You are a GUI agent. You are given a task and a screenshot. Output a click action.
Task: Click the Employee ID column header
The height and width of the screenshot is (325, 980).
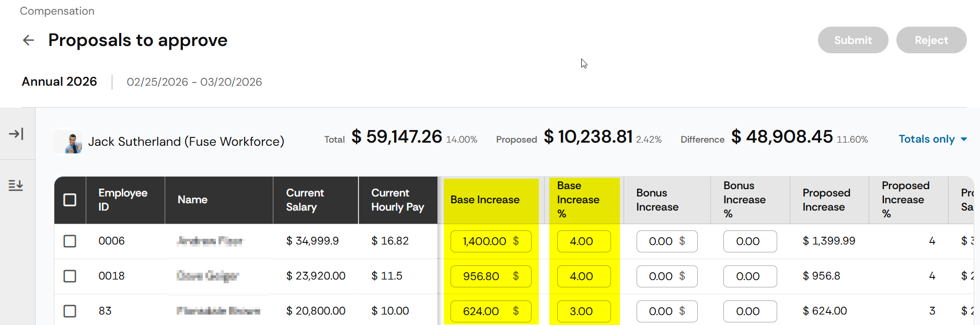(x=123, y=200)
